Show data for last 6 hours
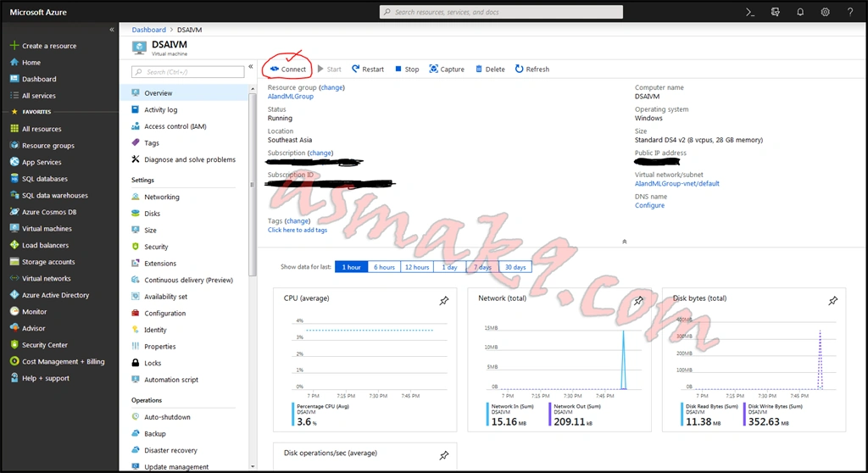Viewport: 868px width, 473px height. (384, 267)
